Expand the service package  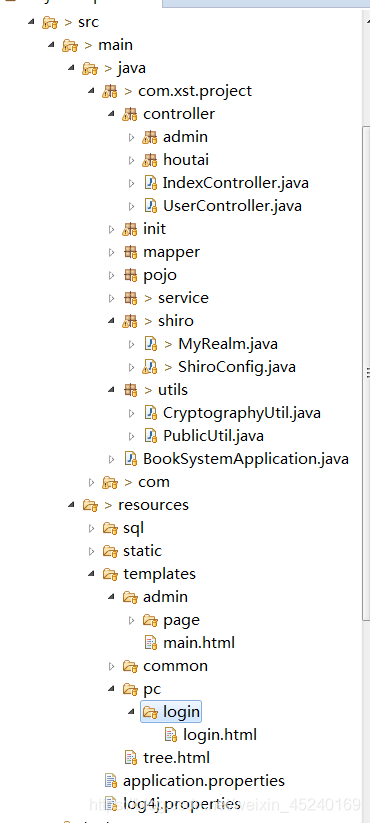pos(111,298)
